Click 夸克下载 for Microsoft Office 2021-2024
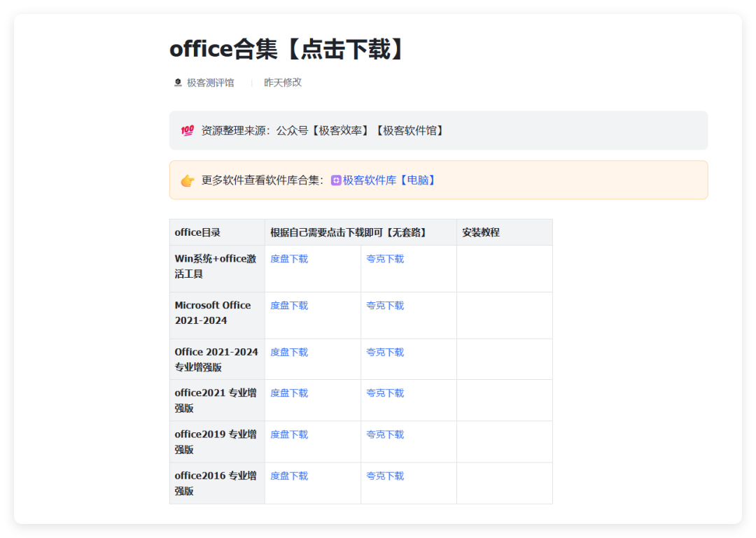The image size is (756, 538). 385,306
